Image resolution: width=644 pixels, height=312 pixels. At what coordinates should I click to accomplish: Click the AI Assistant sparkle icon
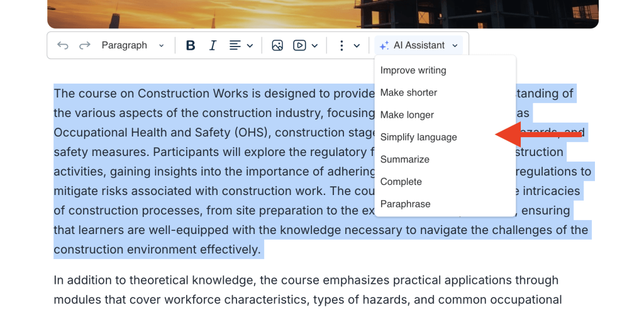pos(384,45)
